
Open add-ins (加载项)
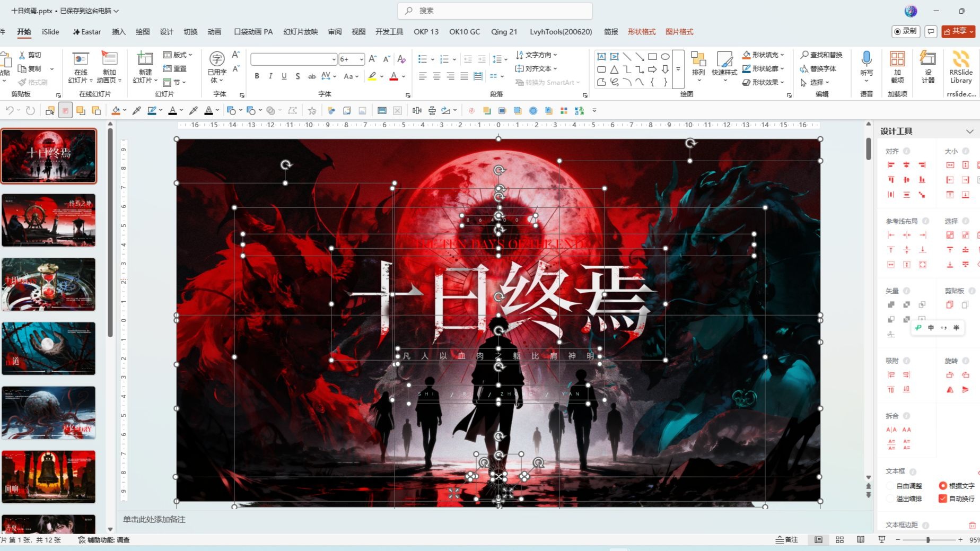pos(897,67)
